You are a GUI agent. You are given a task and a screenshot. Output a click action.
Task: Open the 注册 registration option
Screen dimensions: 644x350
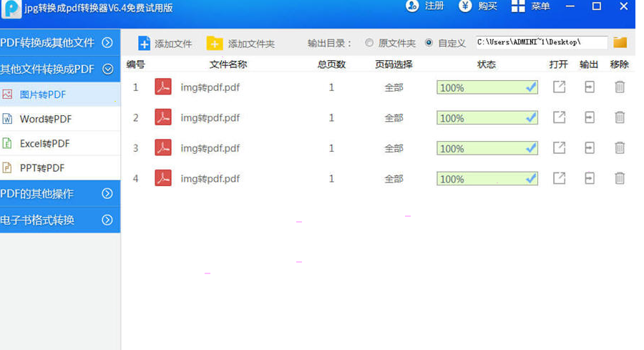[x=424, y=6]
